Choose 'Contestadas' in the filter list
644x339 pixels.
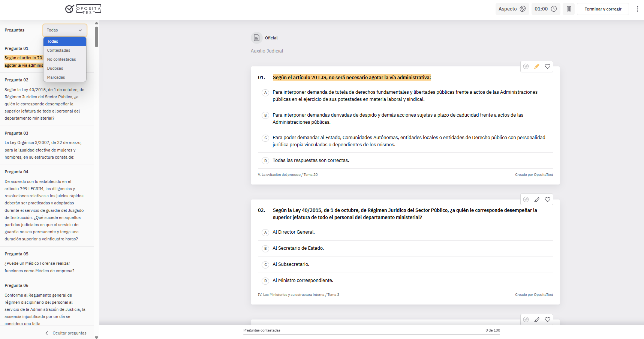pyautogui.click(x=65, y=50)
